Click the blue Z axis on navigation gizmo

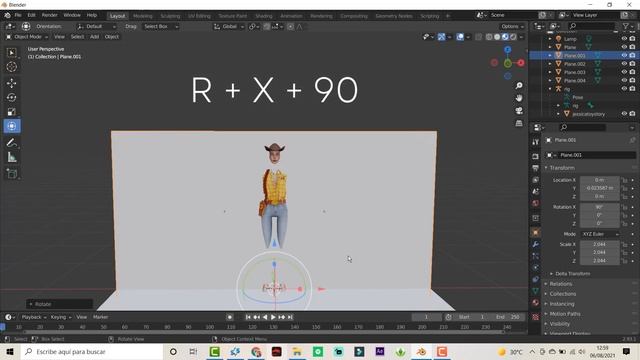click(507, 49)
